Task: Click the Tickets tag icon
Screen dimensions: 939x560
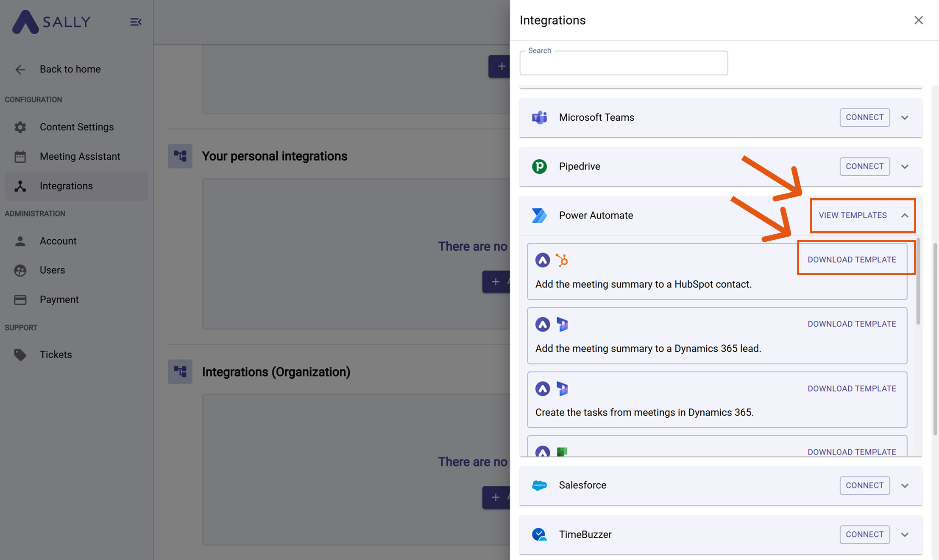Action: 20,355
